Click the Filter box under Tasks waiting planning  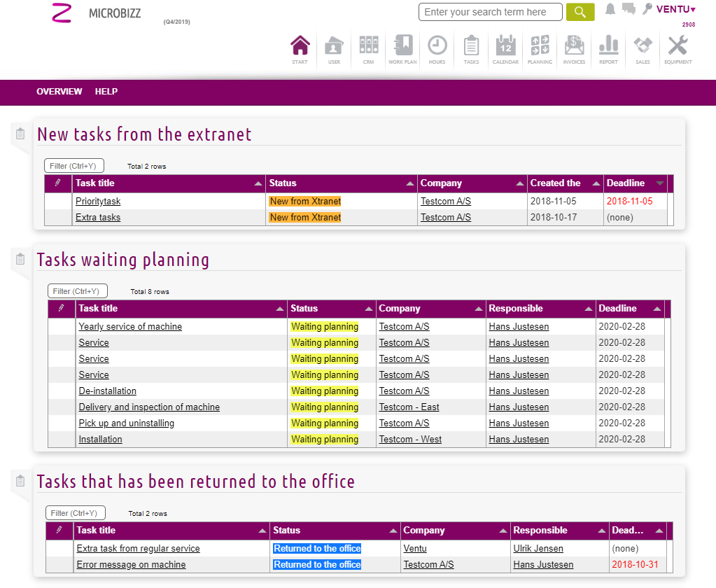pos(78,291)
